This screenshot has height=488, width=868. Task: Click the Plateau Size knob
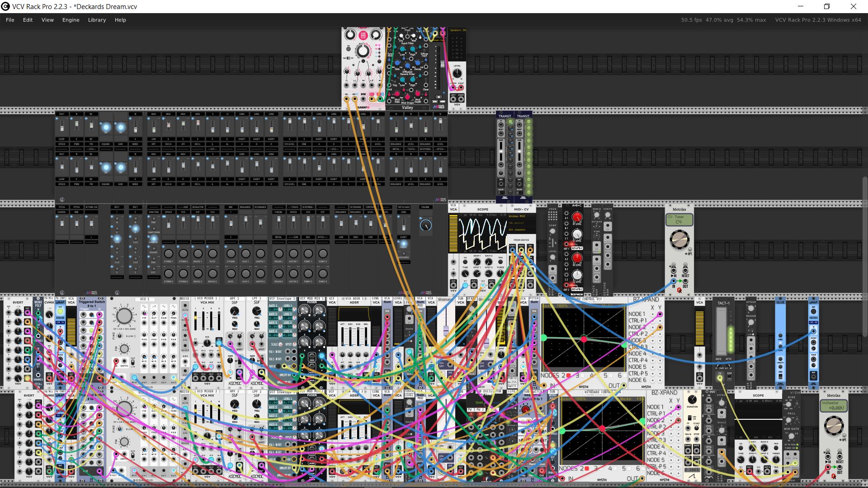[397, 63]
